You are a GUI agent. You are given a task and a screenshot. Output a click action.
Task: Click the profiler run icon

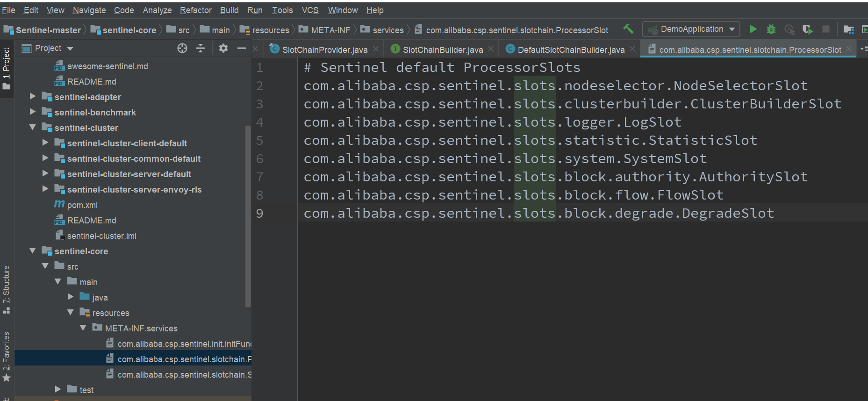[789, 29]
